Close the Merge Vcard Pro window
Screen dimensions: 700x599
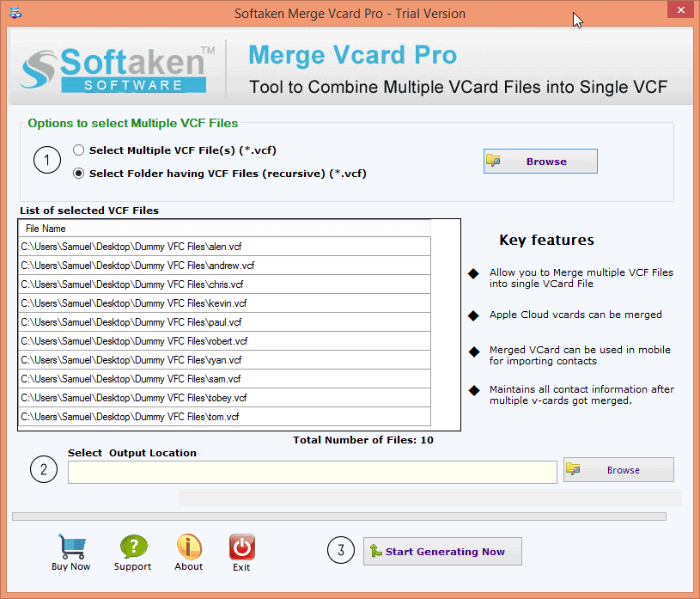click(680, 9)
